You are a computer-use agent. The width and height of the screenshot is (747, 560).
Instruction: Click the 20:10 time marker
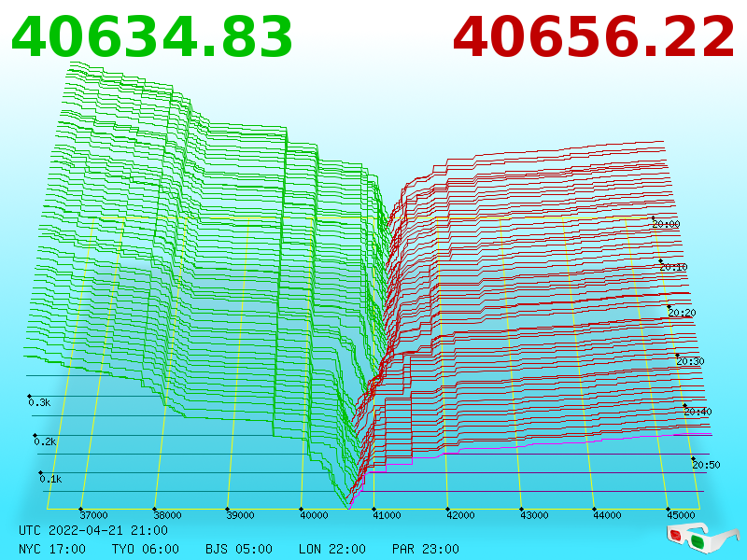[673, 267]
